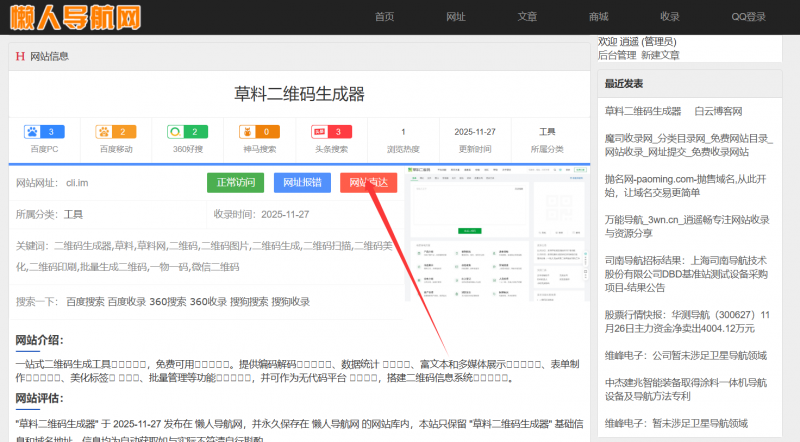
Task: Select 收录 in the top navigation
Action: pos(669,17)
